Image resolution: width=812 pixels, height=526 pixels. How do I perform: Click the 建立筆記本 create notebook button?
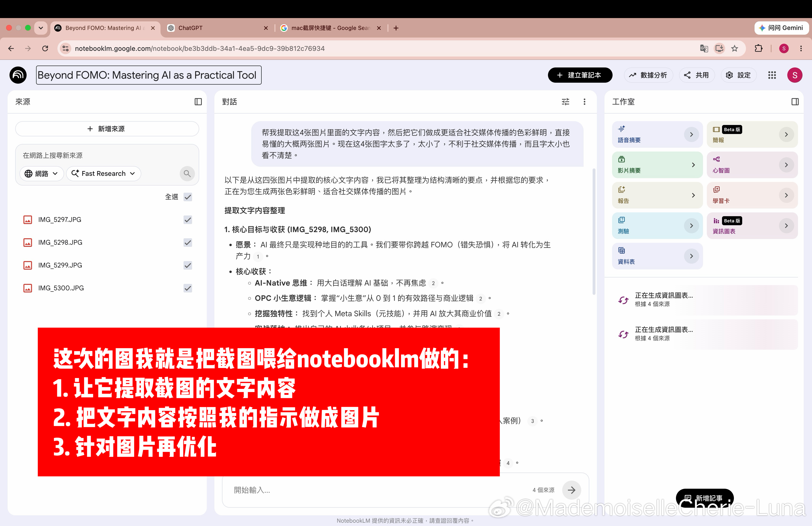coord(580,75)
